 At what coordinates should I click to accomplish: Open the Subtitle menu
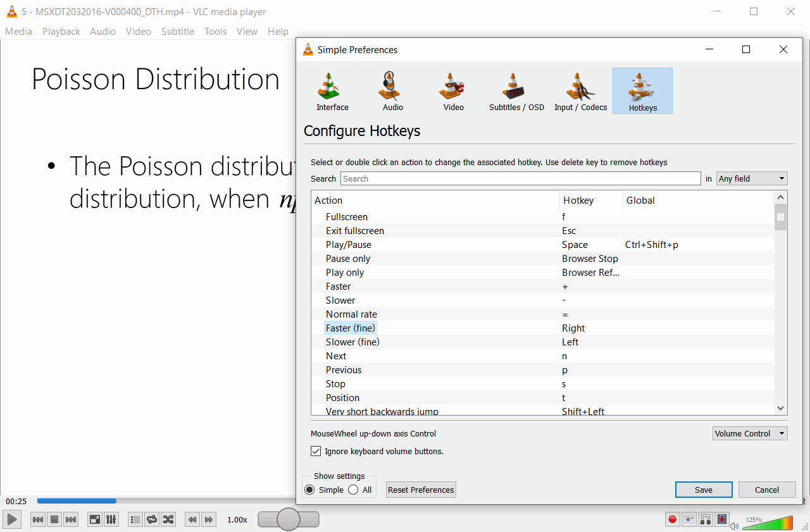click(177, 31)
